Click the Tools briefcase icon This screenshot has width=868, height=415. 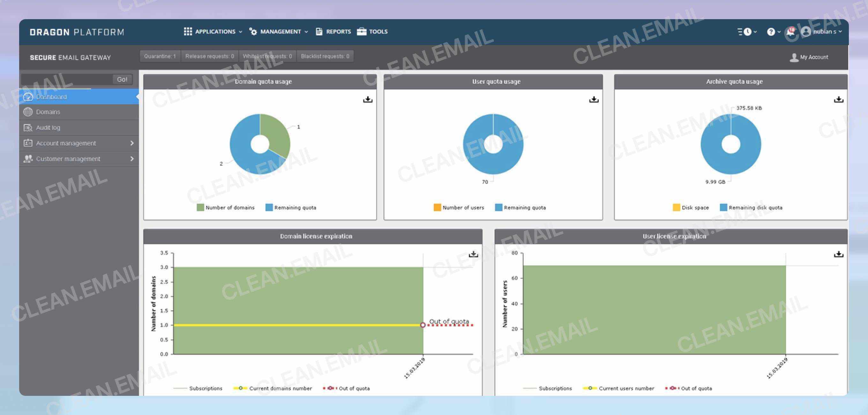coord(362,31)
